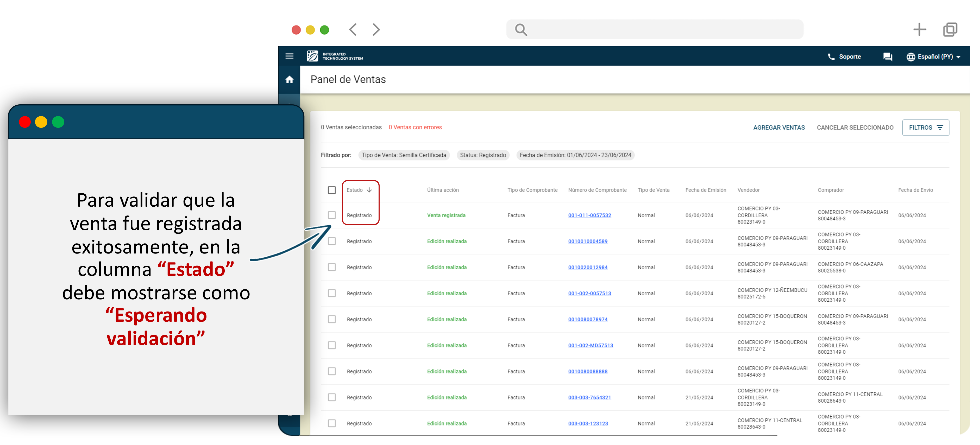The height and width of the screenshot is (445, 980).
Task: Check the row for invoice 001-011-0057532
Action: 332,215
